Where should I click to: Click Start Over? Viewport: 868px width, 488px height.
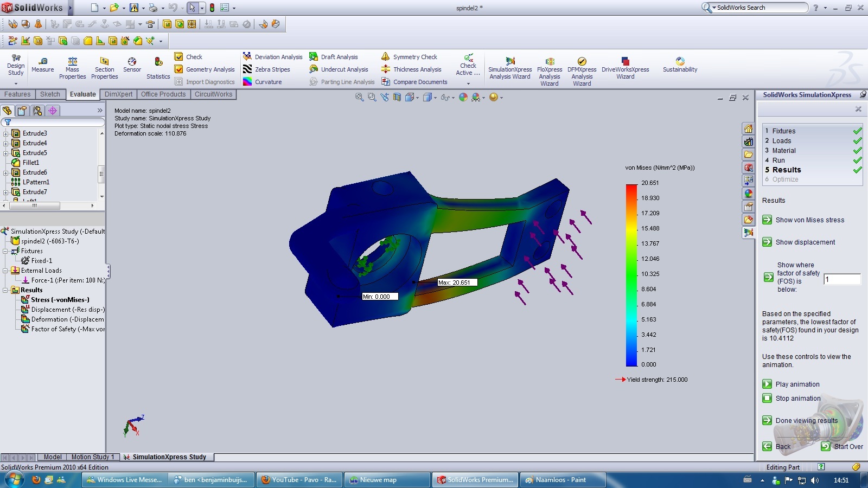842,446
